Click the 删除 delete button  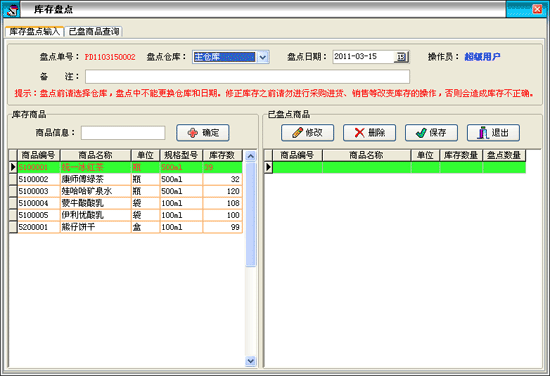369,133
